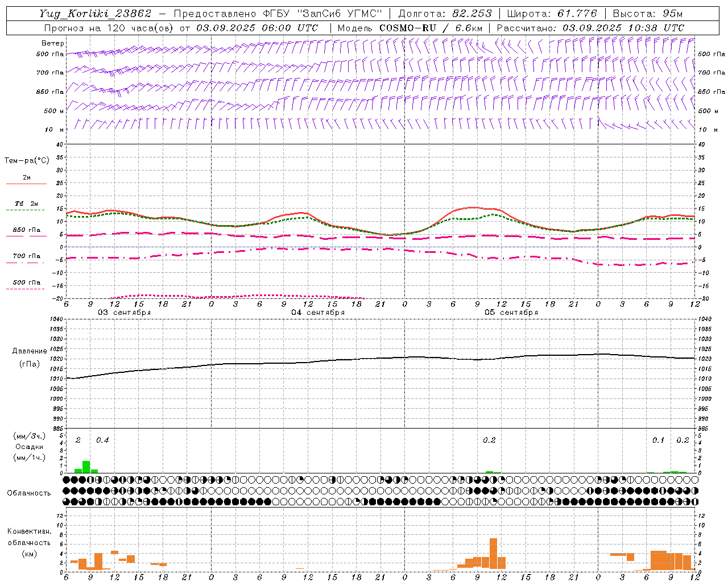This screenshot has width=728, height=582.
Task: Click the 03 сентября date label
Action: click(x=125, y=313)
